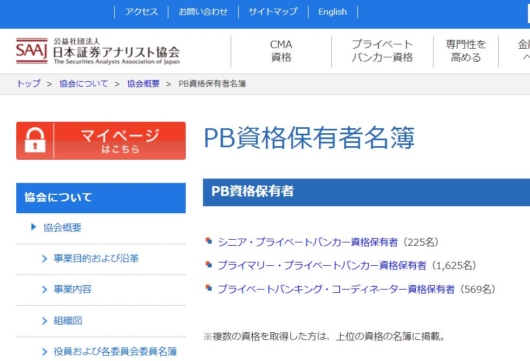Click the （1,625名） count text
The width and height of the screenshot is (530, 361).
(454, 265)
